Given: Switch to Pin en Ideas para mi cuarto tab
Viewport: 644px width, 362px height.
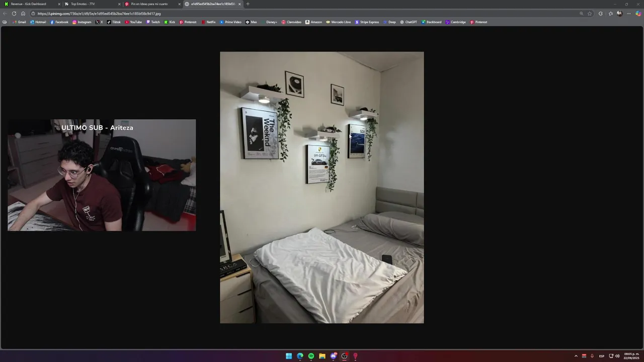Looking at the screenshot, I should [152, 4].
